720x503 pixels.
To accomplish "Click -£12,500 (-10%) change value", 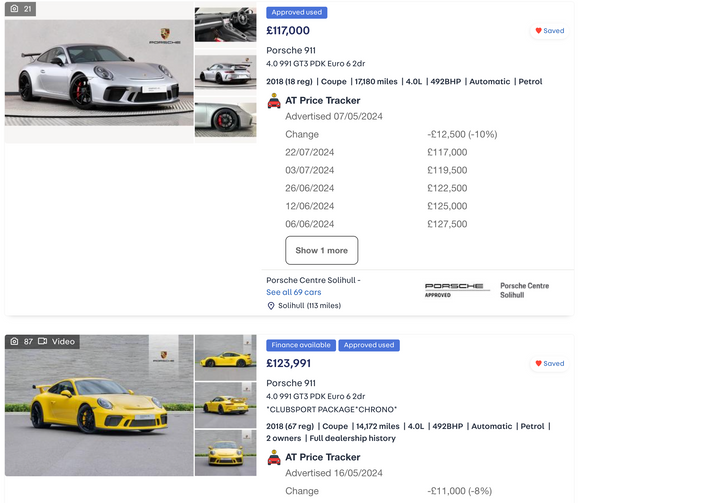I will pyautogui.click(x=462, y=135).
